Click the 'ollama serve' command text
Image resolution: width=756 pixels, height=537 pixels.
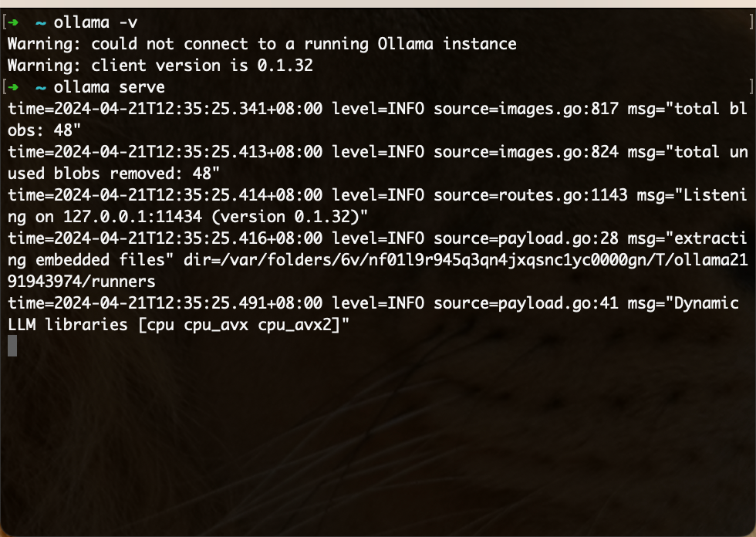(110, 86)
